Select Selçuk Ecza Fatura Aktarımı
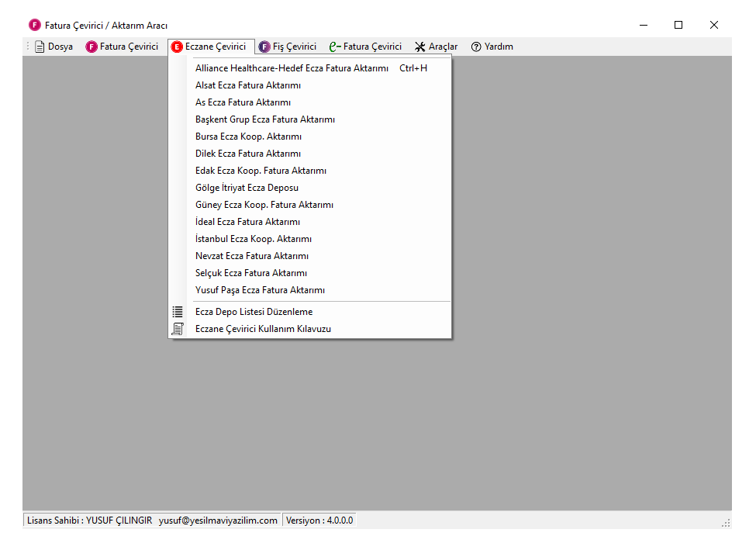This screenshot has width=756, height=543. coord(310,273)
